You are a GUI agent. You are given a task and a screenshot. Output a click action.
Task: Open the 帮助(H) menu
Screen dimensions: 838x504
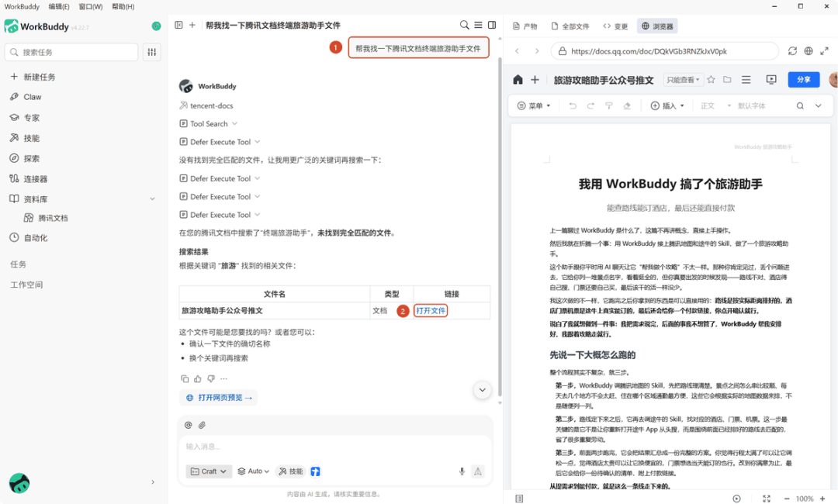tap(123, 6)
